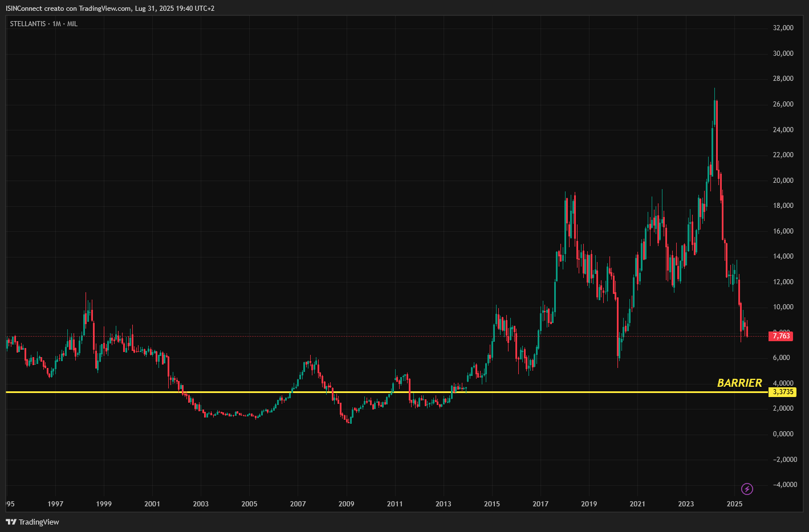This screenshot has height=532, width=809.
Task: Click the 2,0000 price axis label
Action: [783, 408]
